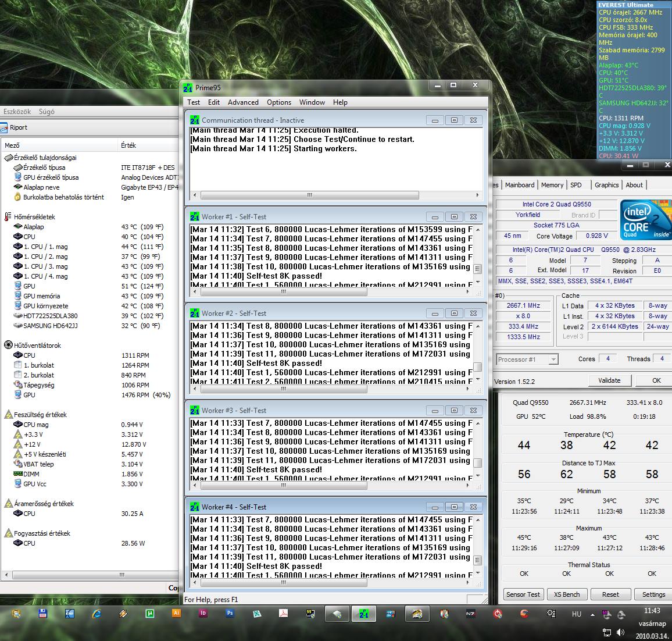Select the GPU memória temperature row

pos(42,296)
